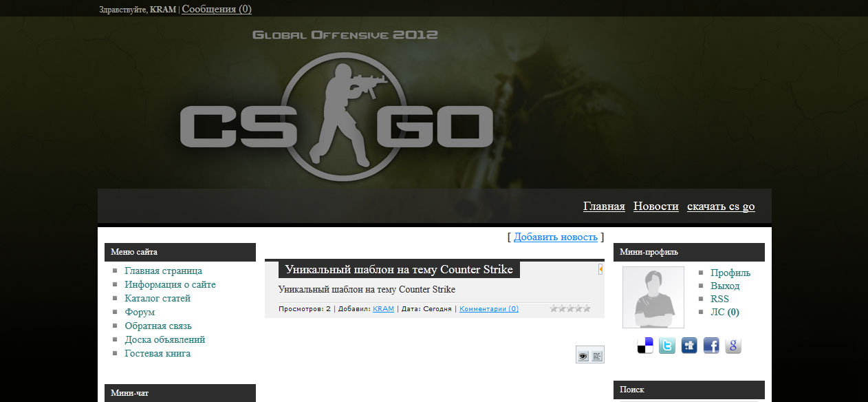Share on Facebook icon
Screen dimensions: 868x402
click(711, 346)
